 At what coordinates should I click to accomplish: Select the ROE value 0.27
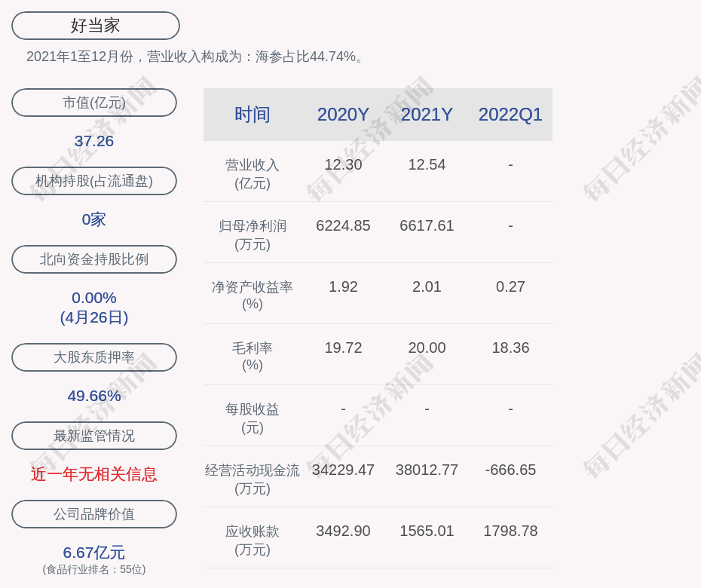(x=510, y=287)
